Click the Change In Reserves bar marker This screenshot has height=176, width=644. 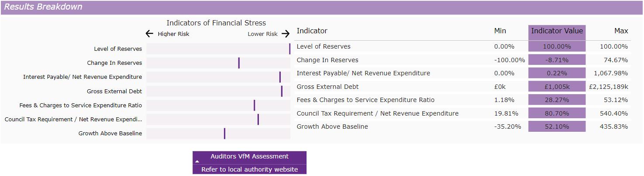tap(239, 63)
